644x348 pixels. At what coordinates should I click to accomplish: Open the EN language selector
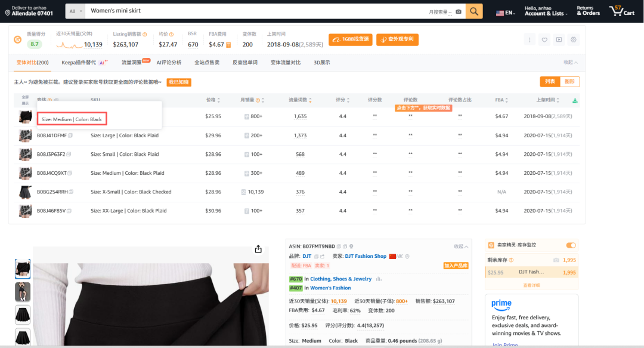pos(505,12)
